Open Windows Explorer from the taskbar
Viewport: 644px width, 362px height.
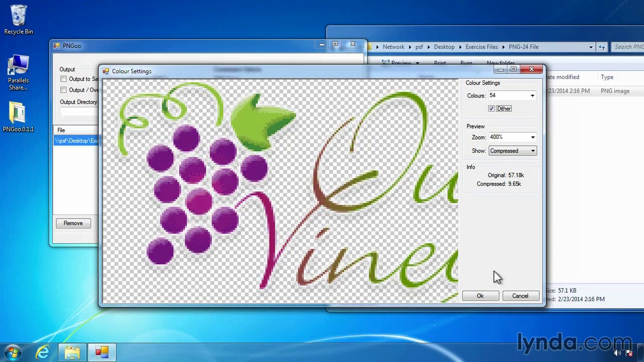pos(72,352)
